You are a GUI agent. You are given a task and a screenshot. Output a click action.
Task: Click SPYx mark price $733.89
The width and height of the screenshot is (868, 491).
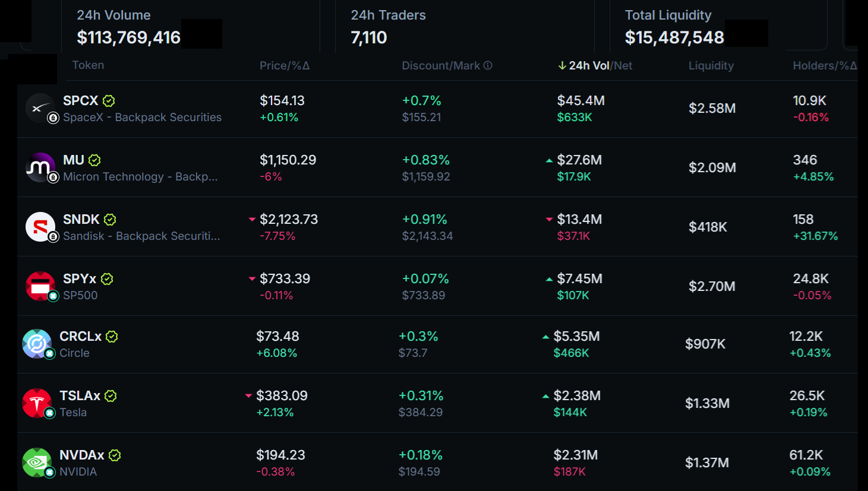pyautogui.click(x=424, y=295)
